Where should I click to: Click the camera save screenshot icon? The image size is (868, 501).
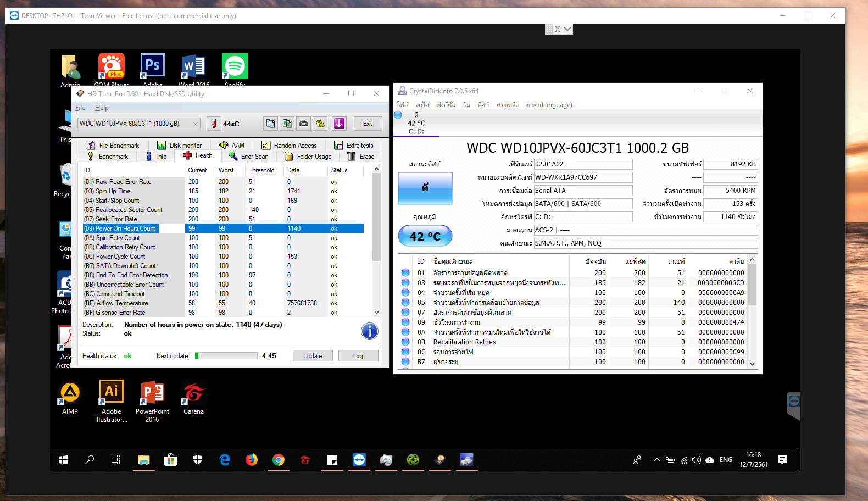(303, 124)
